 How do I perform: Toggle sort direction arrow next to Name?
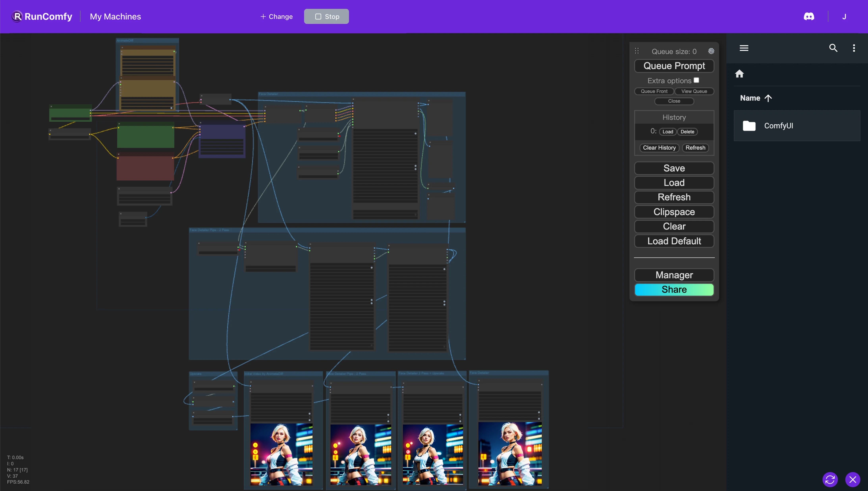pos(768,98)
